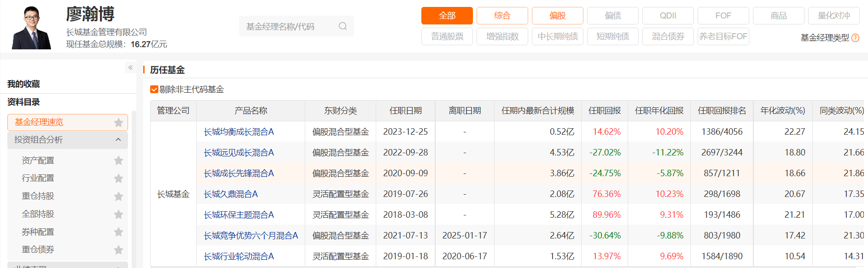Choose the 增强指数 category button
Image resolution: width=868 pixels, height=268 pixels.
click(502, 36)
